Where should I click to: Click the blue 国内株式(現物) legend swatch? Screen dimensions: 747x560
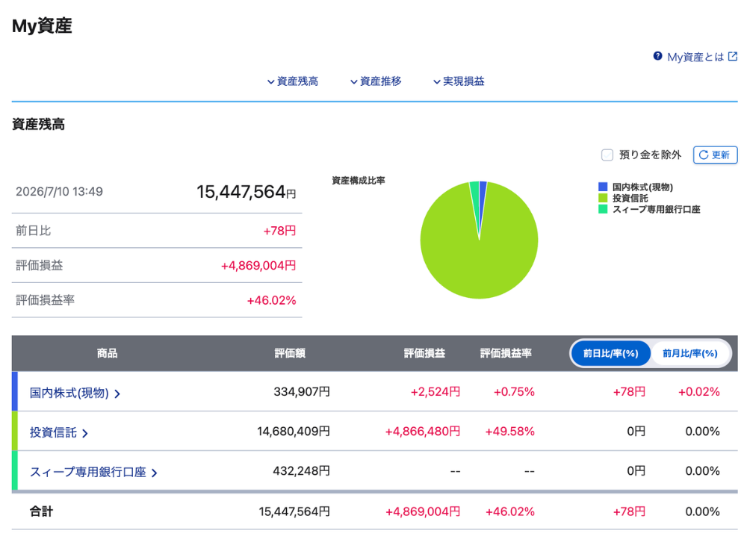(x=603, y=187)
